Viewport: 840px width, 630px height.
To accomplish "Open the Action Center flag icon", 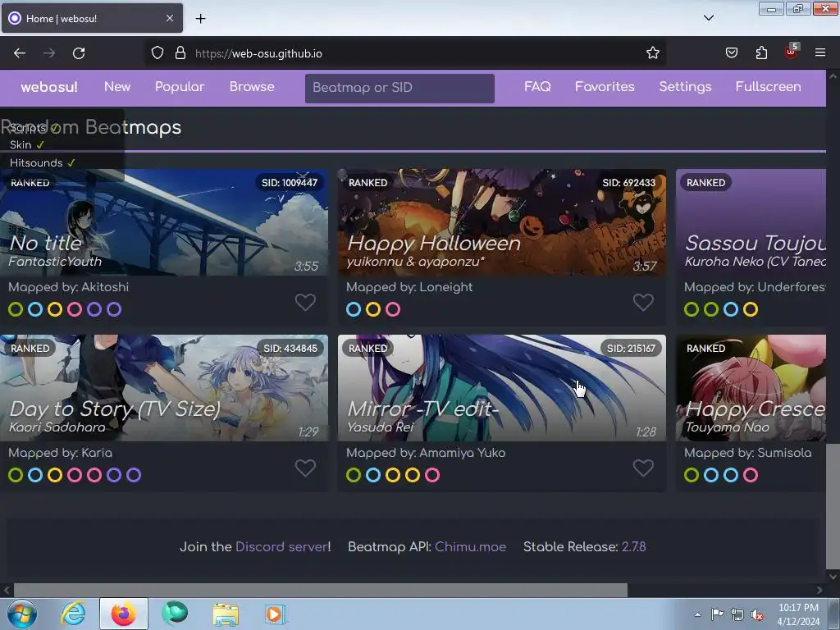I will click(x=717, y=614).
